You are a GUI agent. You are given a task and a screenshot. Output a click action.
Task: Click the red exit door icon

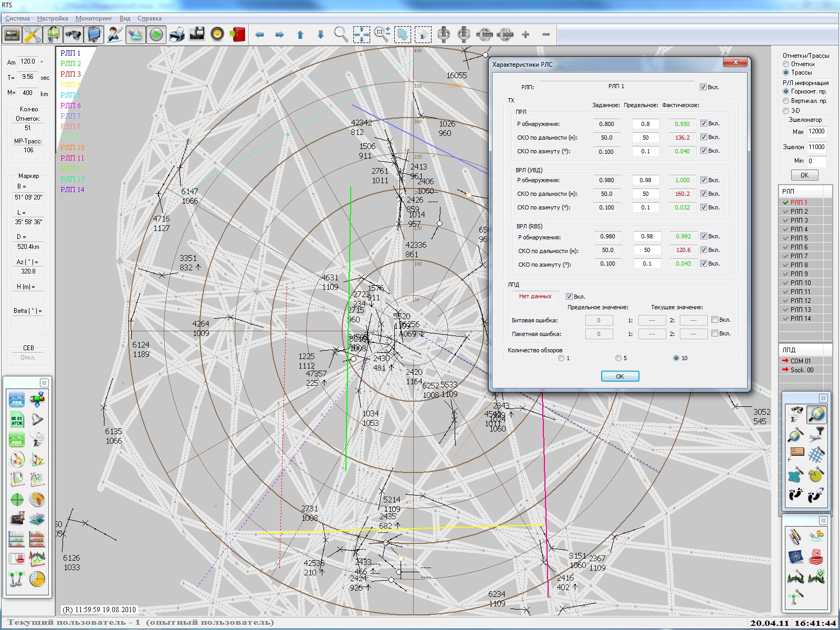238,35
